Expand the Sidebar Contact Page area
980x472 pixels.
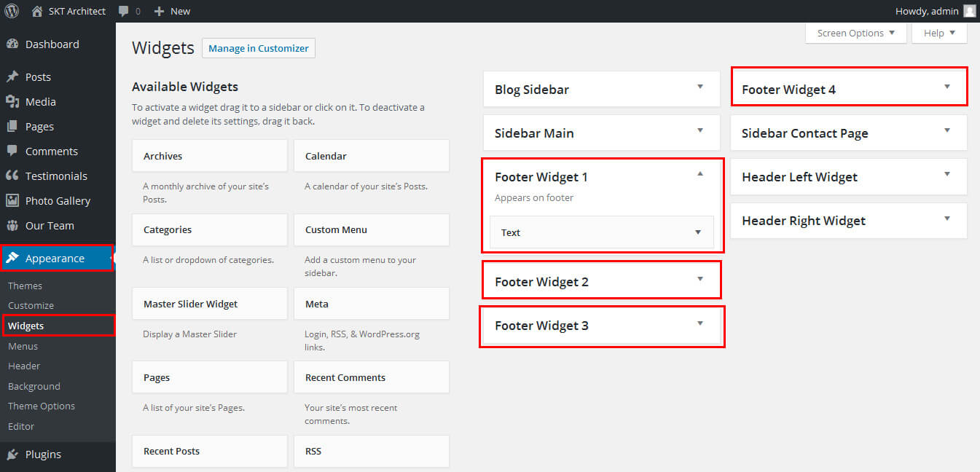pyautogui.click(x=947, y=130)
